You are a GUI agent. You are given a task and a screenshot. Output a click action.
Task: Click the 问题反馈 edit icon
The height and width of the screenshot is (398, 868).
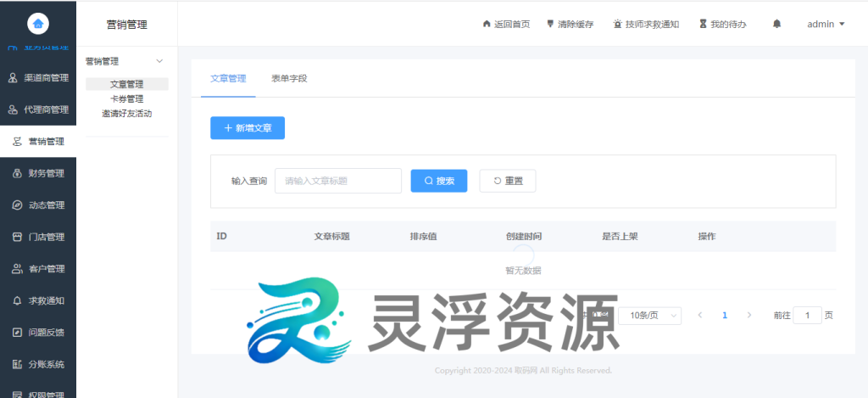[x=17, y=333]
